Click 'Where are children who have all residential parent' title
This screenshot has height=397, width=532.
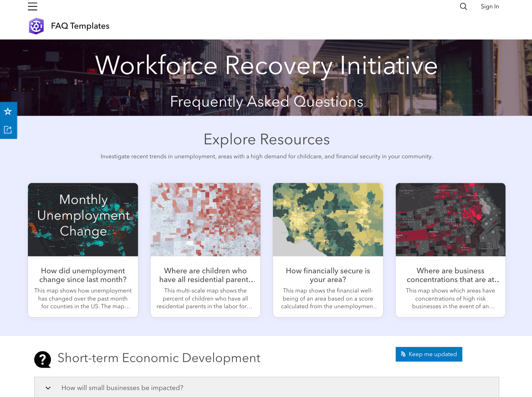(207, 275)
